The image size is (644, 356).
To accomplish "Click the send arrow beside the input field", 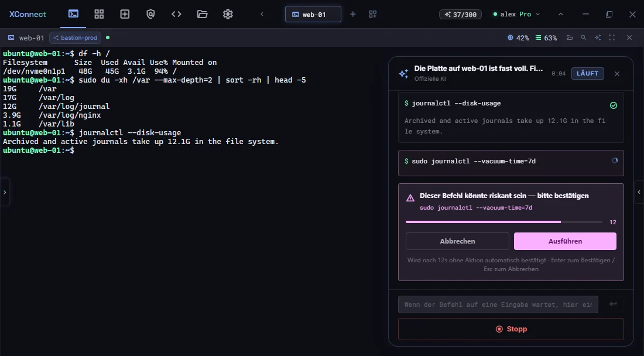I will 613,304.
